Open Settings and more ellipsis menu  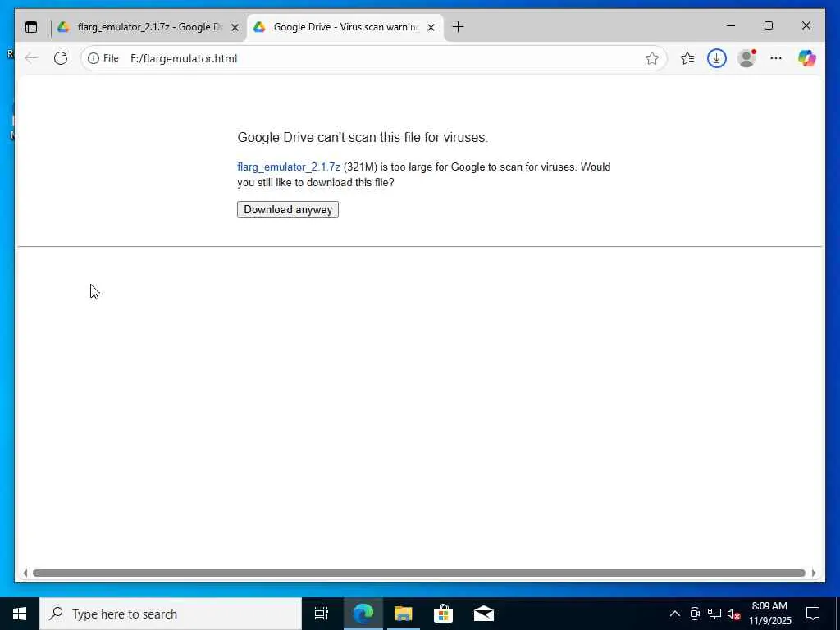click(776, 58)
